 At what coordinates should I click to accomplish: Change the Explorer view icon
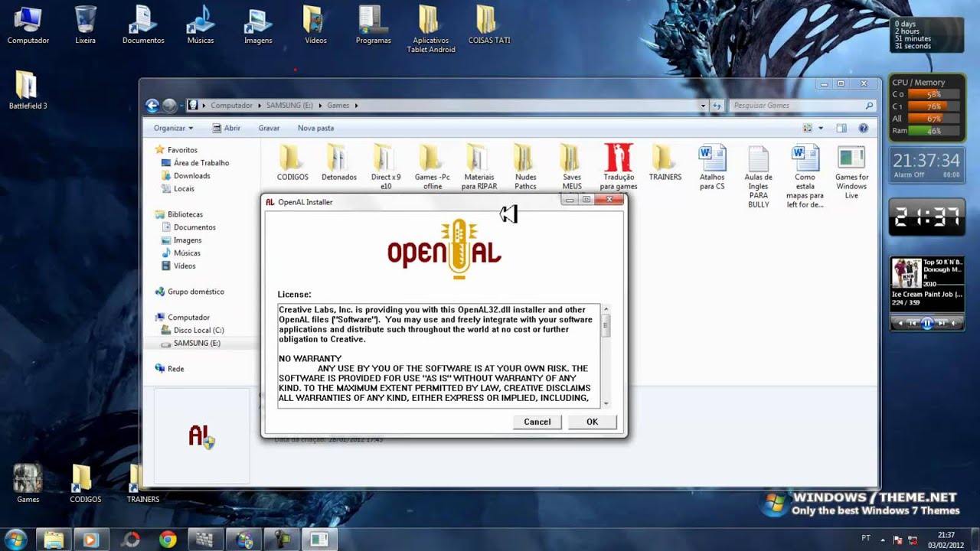808,128
